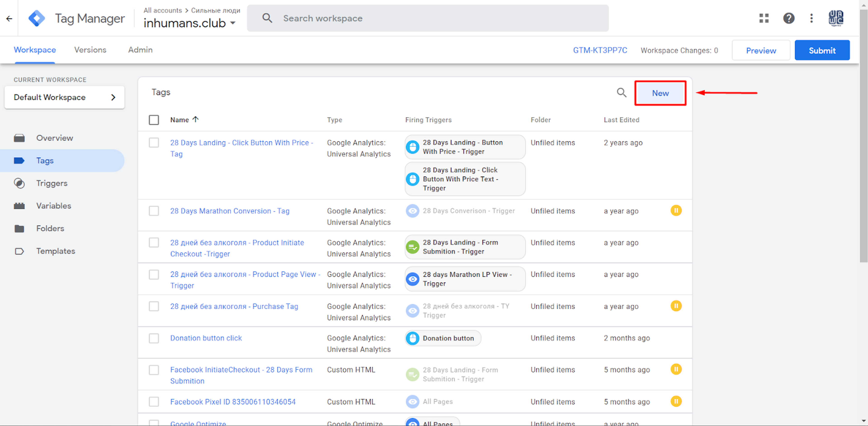Open the Google apps grid icon
Image resolution: width=868 pixels, height=426 pixels.
pos(764,18)
